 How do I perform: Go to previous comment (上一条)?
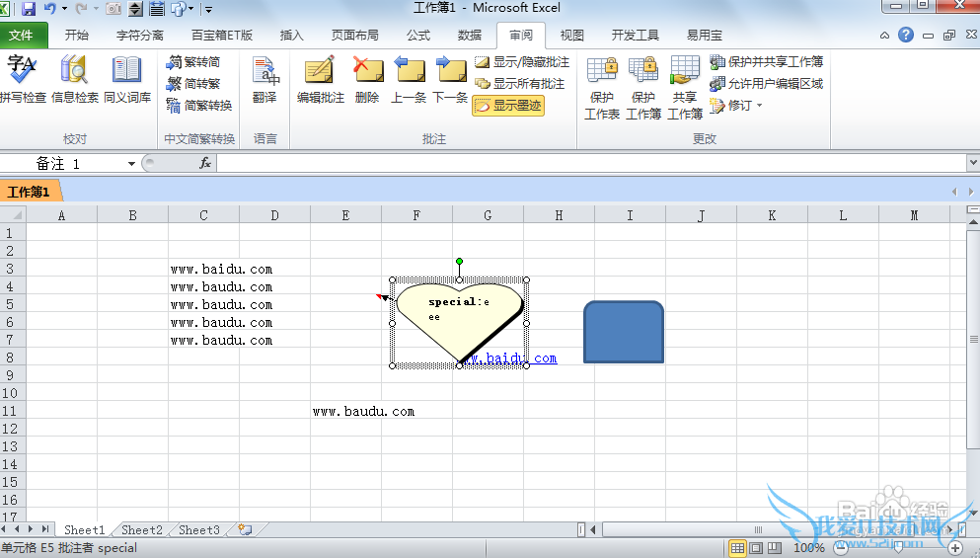pyautogui.click(x=409, y=79)
